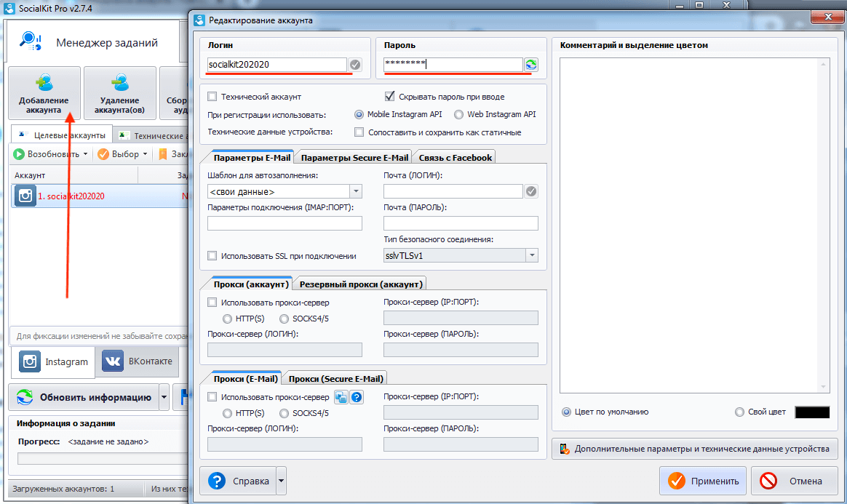The image size is (847, 504).
Task: Switch to the Secure E-Mail Proxy tab
Action: click(336, 379)
